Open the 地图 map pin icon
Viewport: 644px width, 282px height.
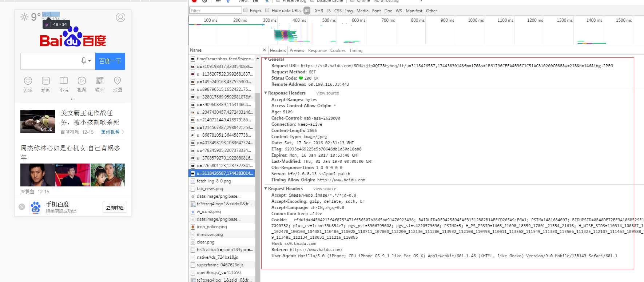tap(118, 81)
